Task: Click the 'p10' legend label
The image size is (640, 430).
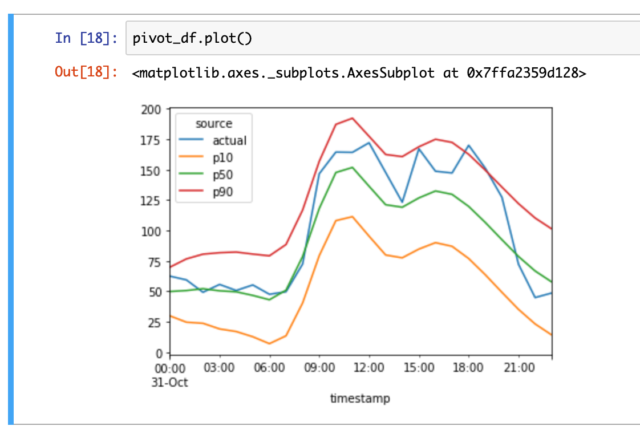Action: [223, 158]
